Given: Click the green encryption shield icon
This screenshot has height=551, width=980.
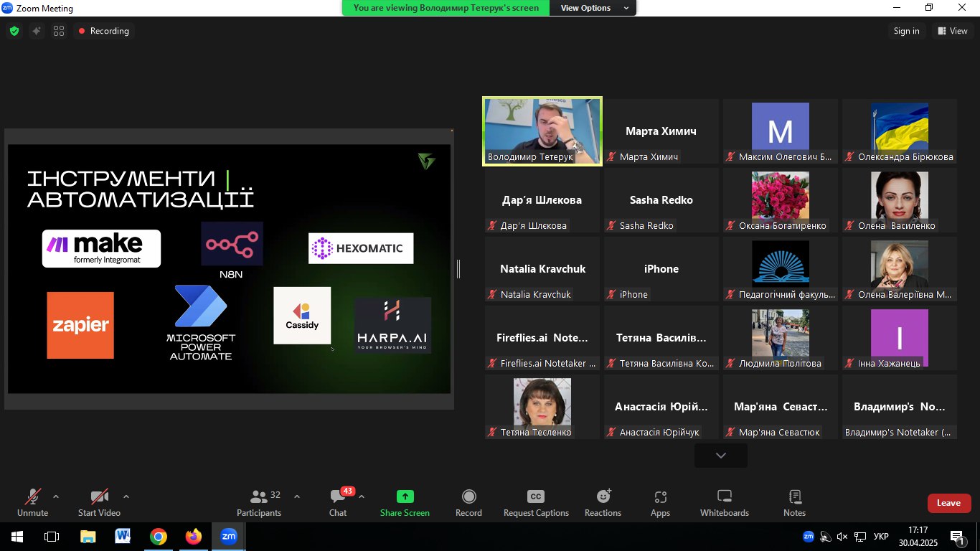Looking at the screenshot, I should tap(14, 31).
